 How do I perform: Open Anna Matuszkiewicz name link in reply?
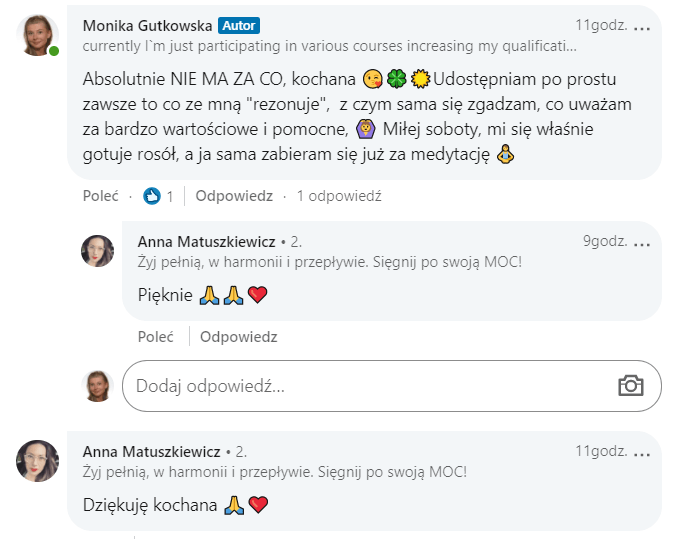point(206,241)
